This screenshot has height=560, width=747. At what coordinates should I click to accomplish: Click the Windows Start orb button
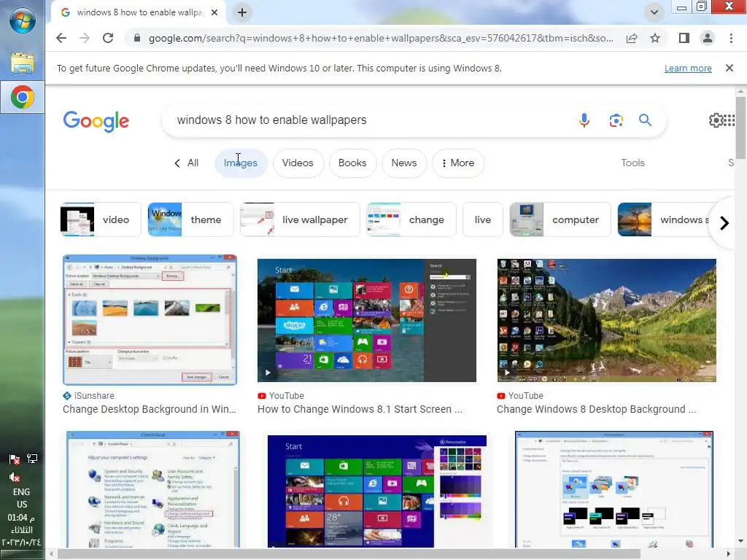[23, 21]
